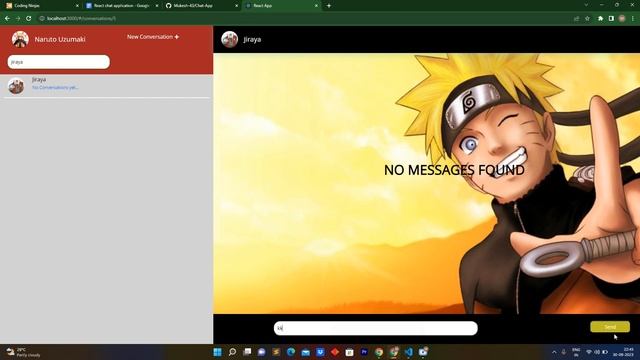Open the red diamond app on taskbar
The image size is (640, 360).
(335, 352)
